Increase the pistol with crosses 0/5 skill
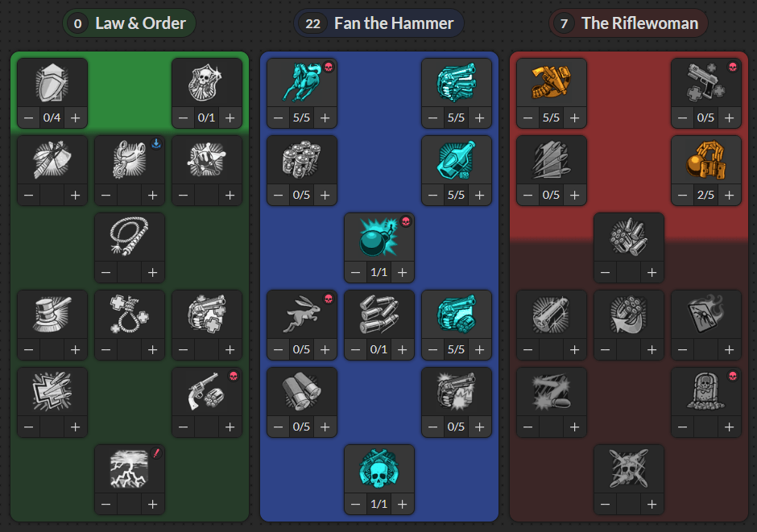The image size is (757, 532). (729, 118)
